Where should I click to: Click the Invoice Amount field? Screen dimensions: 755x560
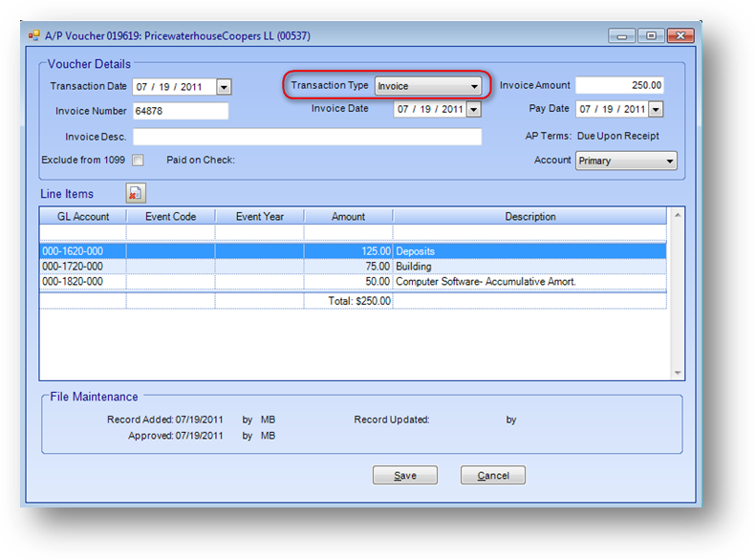tap(619, 85)
